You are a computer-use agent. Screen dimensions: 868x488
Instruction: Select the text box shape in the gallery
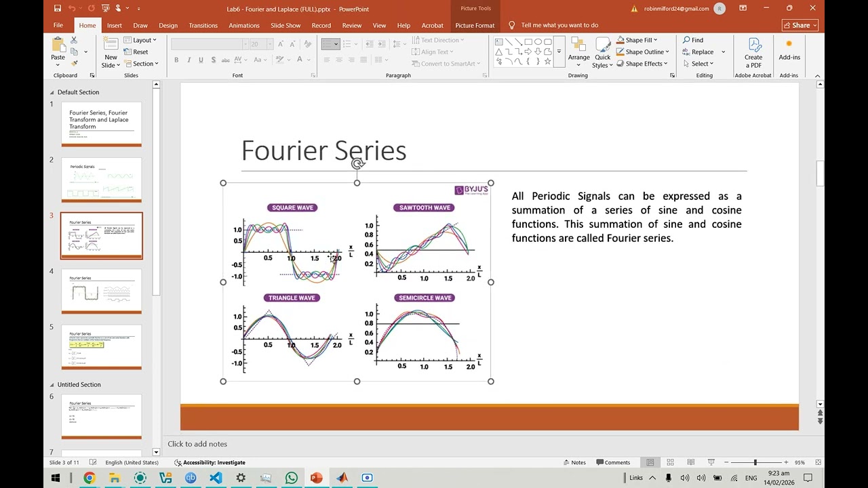[x=498, y=42]
